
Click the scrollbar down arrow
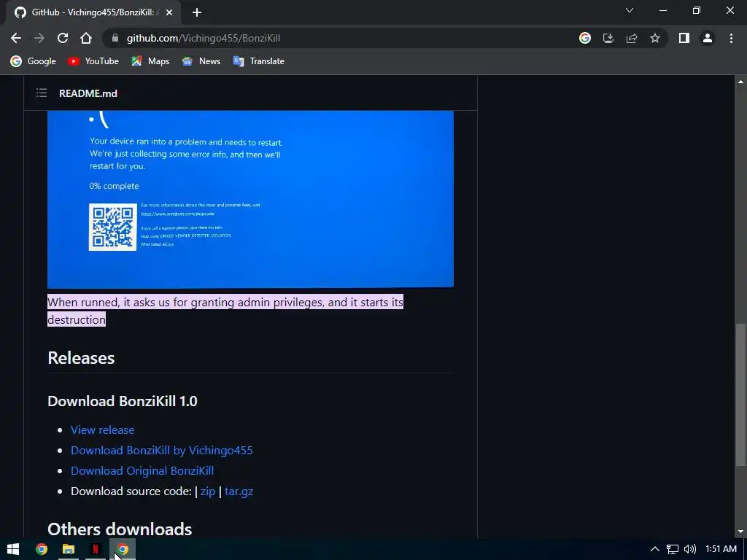[740, 532]
